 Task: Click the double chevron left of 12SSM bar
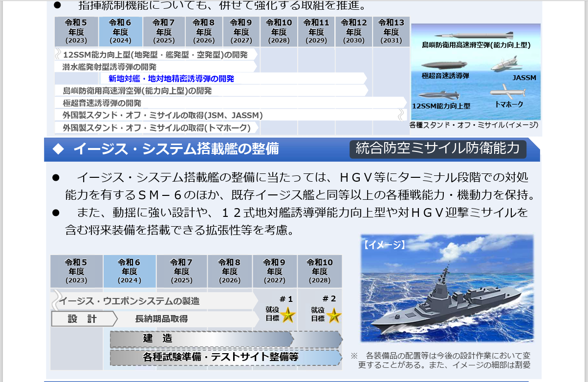coord(58,54)
